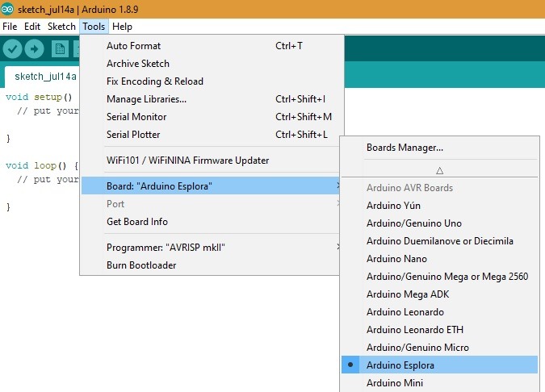The image size is (545, 392).
Task: Launch the Serial Plotter
Action: point(210,135)
